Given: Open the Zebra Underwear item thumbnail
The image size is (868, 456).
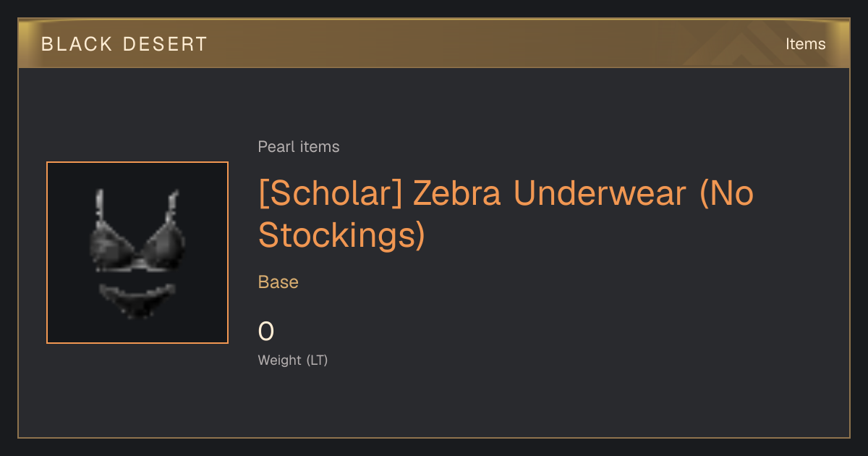Looking at the screenshot, I should click(137, 253).
